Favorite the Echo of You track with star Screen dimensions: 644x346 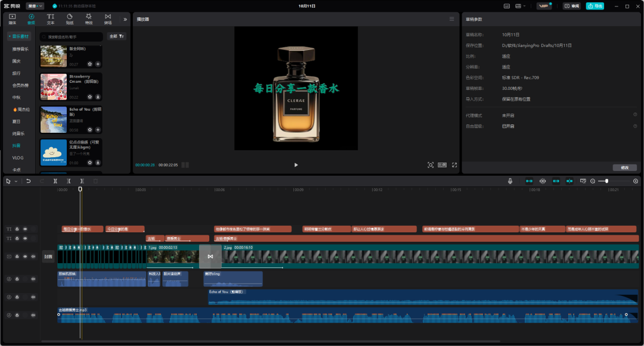click(90, 129)
